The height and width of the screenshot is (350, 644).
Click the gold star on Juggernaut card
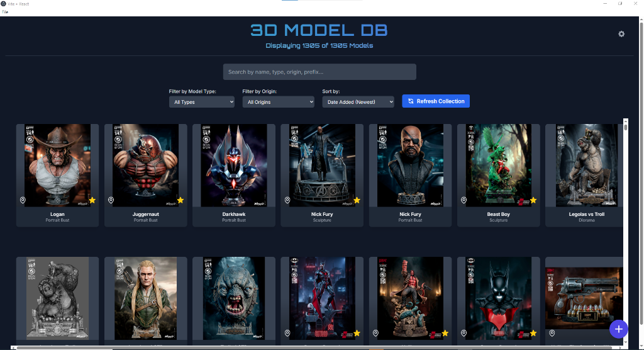pos(180,200)
